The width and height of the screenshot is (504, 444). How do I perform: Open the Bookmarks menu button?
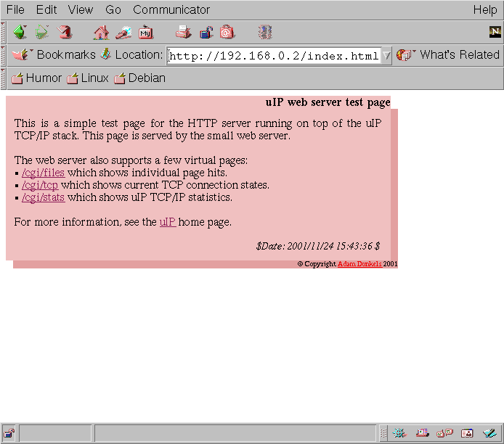(53, 55)
